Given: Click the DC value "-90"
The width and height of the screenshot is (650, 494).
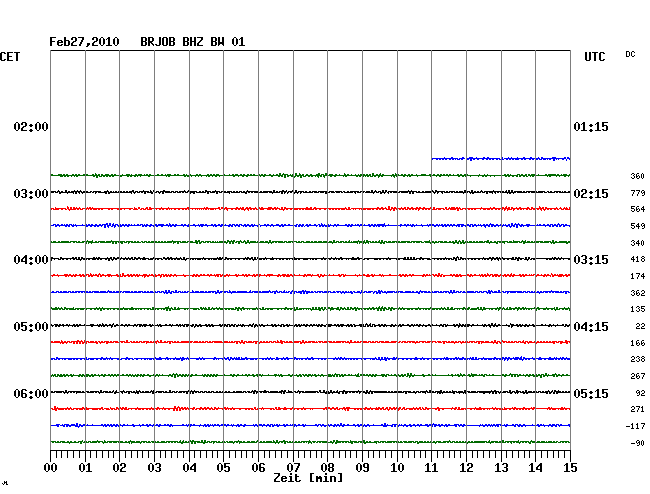Looking at the screenshot, I should 638,443.
